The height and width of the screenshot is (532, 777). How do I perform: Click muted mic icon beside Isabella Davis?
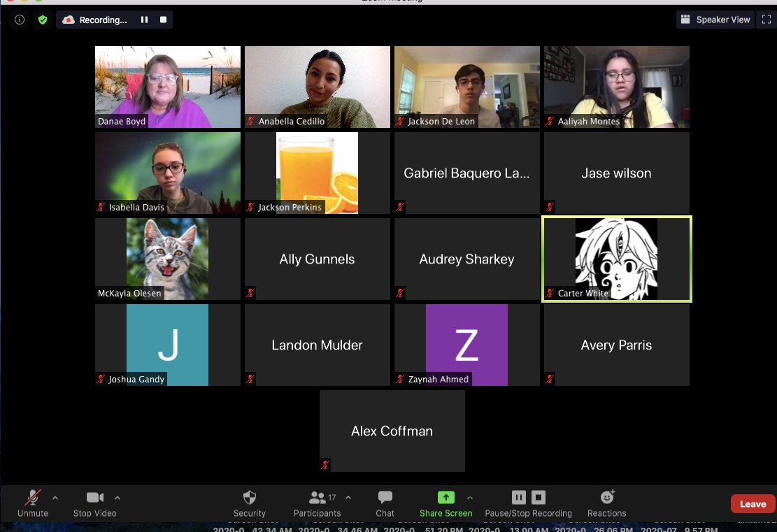[101, 206]
